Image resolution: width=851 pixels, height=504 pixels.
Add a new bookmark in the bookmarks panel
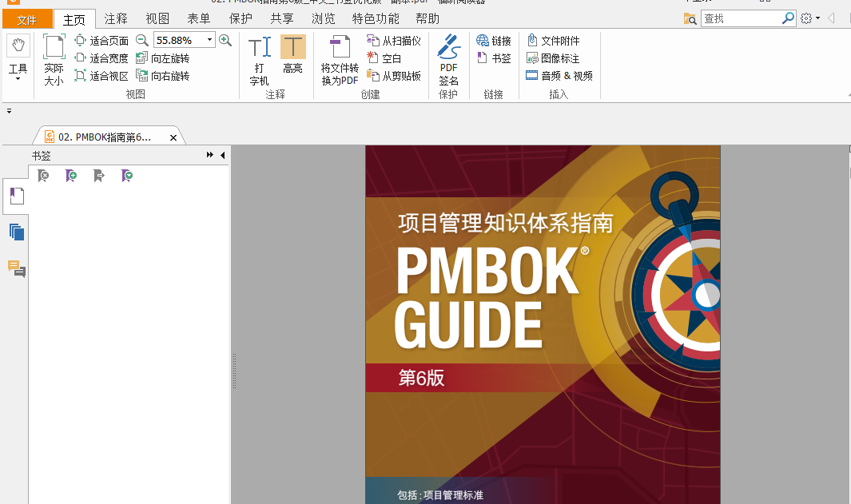[x=71, y=175]
